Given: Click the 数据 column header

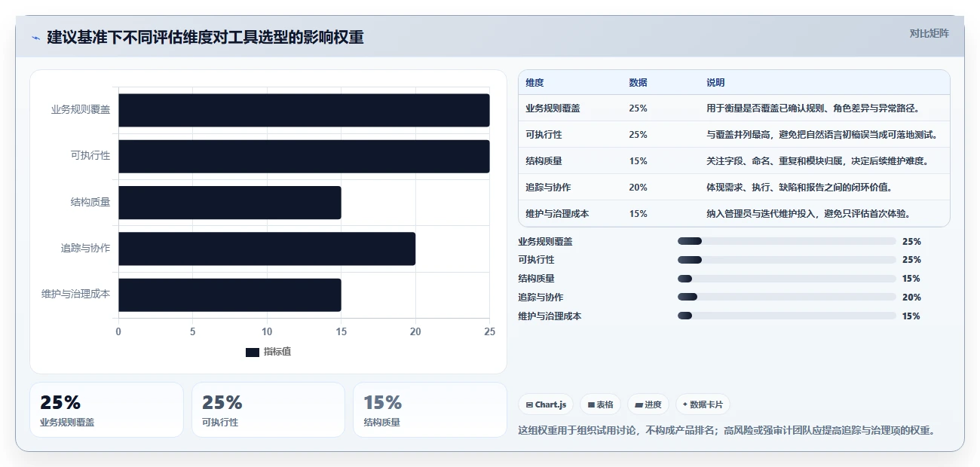Looking at the screenshot, I should tap(638, 83).
